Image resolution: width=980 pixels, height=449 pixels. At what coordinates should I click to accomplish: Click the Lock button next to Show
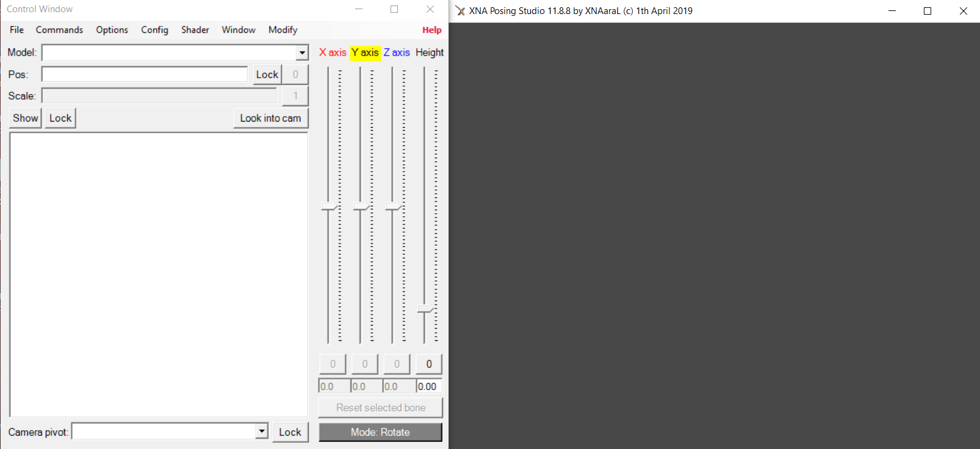(60, 118)
